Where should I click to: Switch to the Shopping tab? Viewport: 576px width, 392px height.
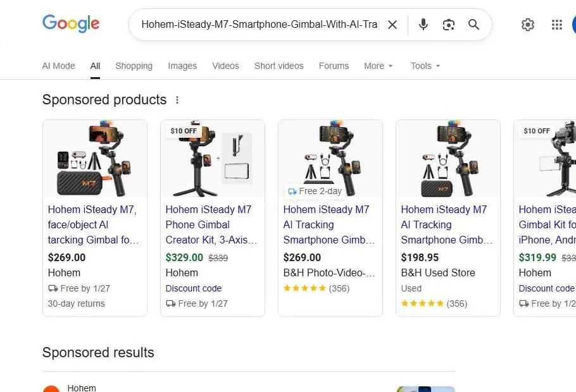(134, 66)
